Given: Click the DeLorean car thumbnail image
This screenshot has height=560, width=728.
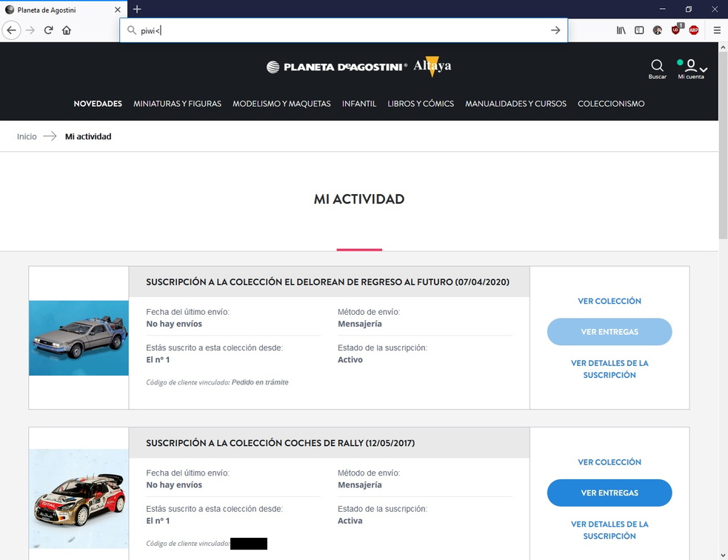Looking at the screenshot, I should [79, 338].
